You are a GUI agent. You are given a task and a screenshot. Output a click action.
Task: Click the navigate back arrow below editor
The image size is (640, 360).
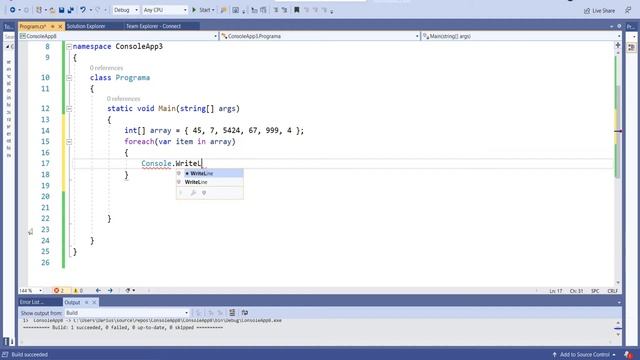[x=98, y=291]
